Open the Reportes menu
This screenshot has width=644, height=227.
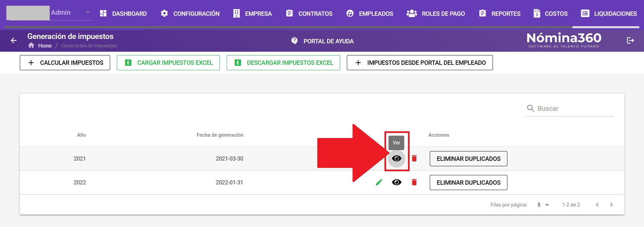pos(499,13)
